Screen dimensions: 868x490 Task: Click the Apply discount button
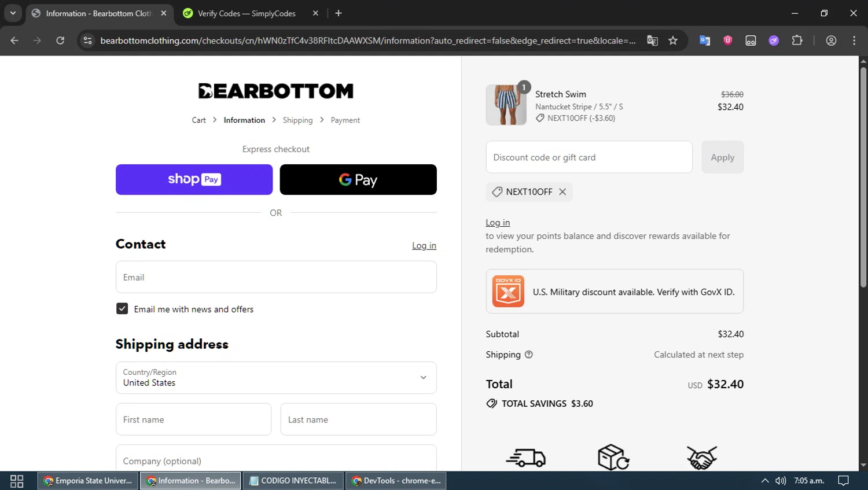(x=723, y=157)
